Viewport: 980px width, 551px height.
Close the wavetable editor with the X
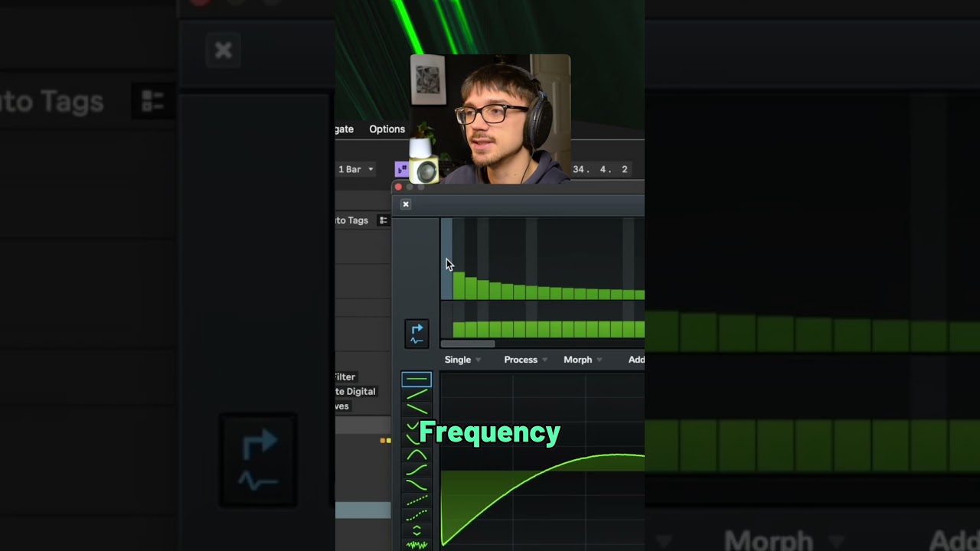click(x=406, y=204)
